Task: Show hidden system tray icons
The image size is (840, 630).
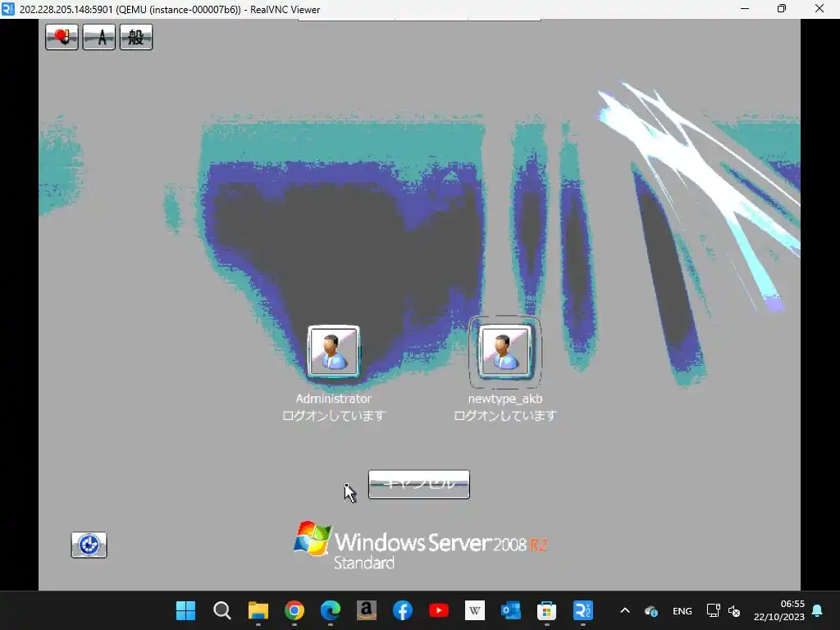Action: click(624, 610)
